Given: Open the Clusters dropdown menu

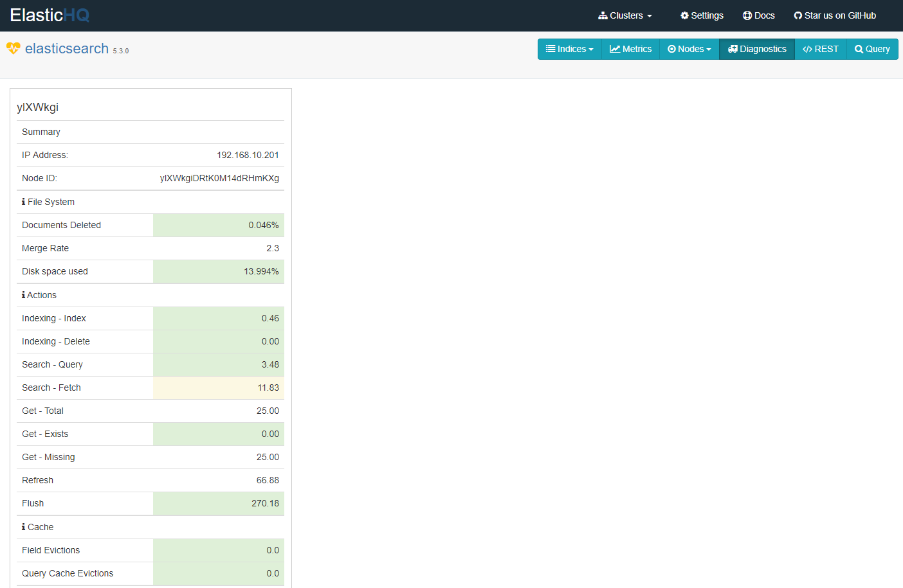Looking at the screenshot, I should click(625, 15).
